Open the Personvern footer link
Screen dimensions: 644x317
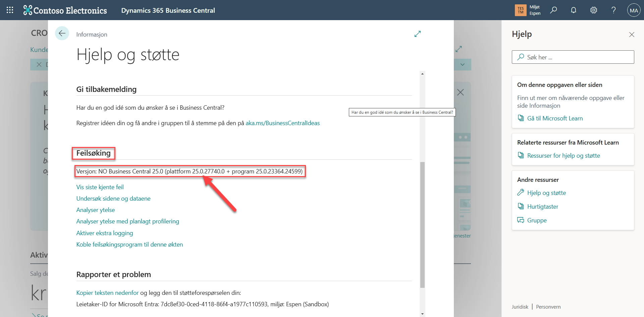click(548, 307)
